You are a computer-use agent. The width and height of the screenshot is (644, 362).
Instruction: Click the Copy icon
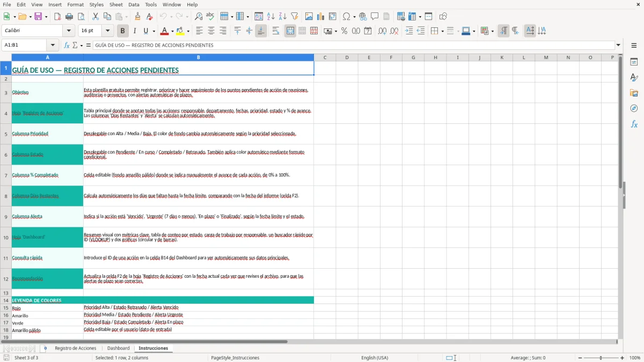coord(107,17)
